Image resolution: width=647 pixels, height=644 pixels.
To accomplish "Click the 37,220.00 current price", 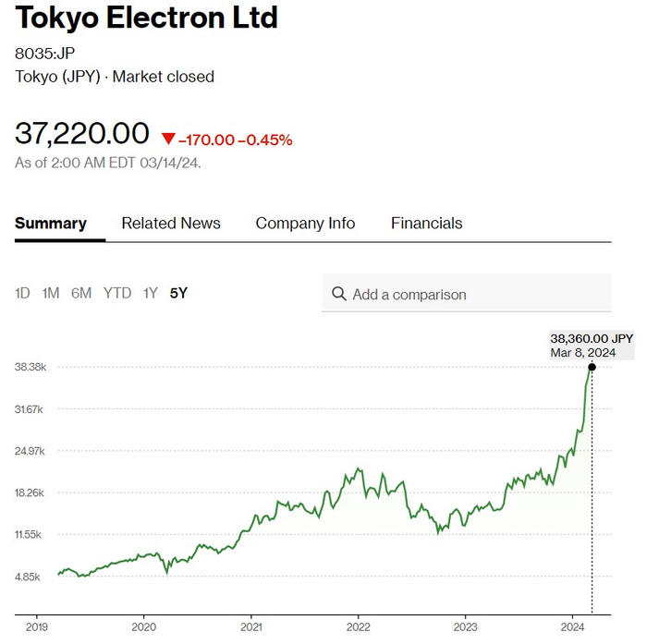I will click(82, 133).
